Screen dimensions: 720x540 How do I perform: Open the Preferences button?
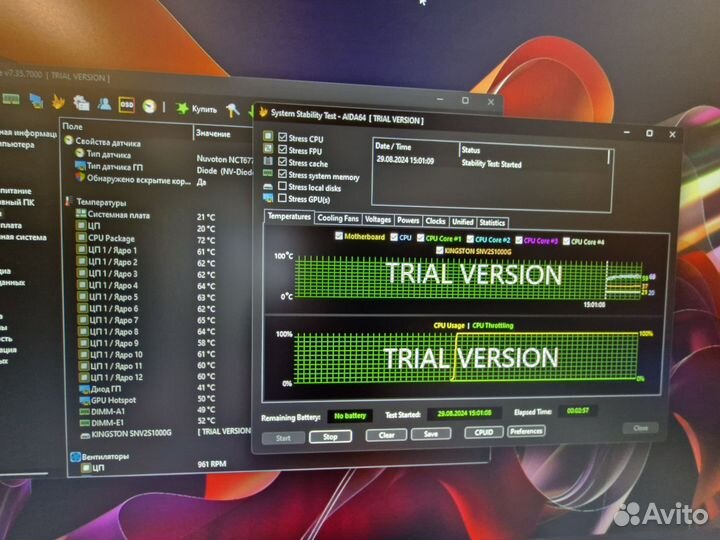coord(526,431)
